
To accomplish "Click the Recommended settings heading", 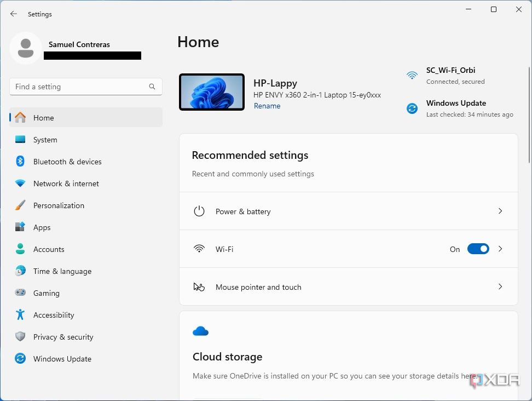I will coord(250,155).
